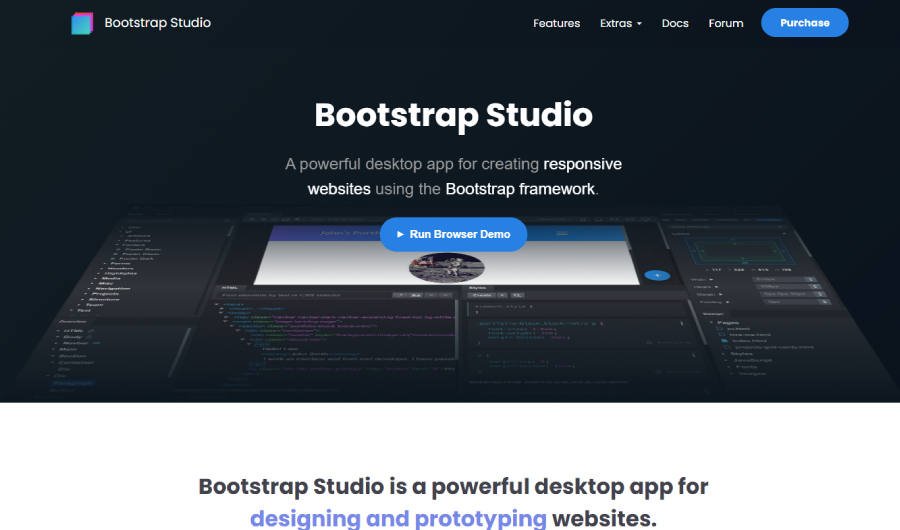
Task: Visit the Forum from the navbar
Action: 726,24
